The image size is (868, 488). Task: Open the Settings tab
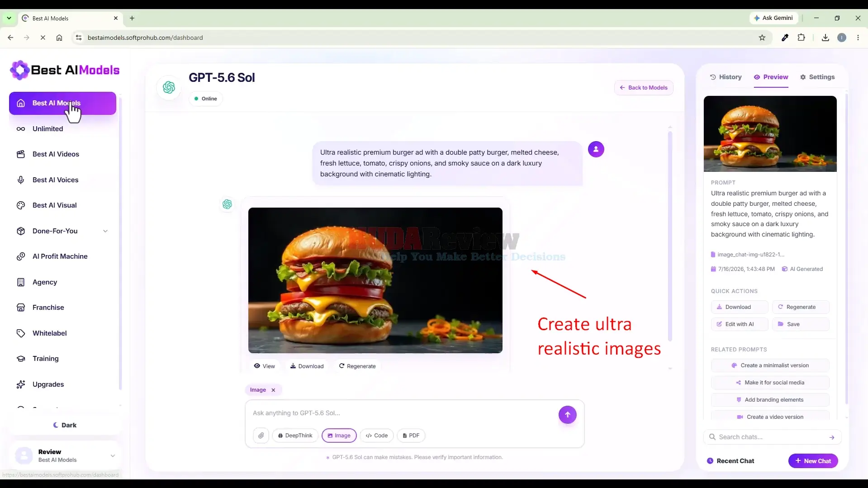coord(817,77)
